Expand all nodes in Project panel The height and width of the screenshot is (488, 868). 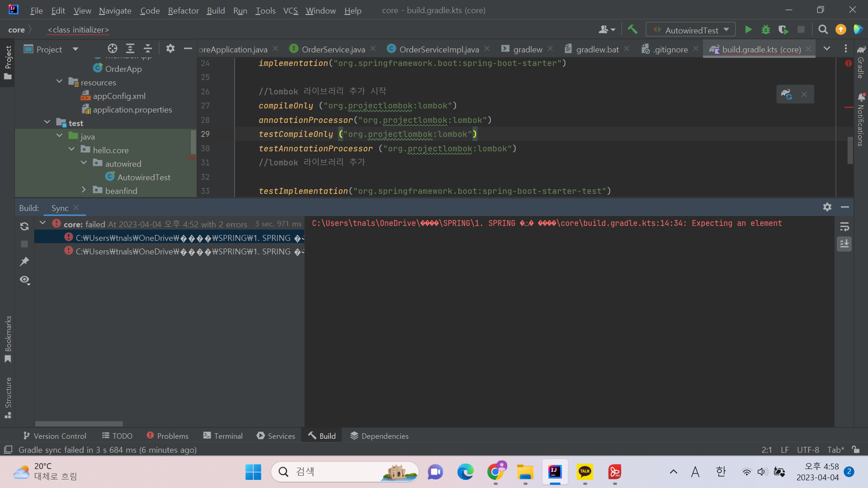click(x=130, y=49)
